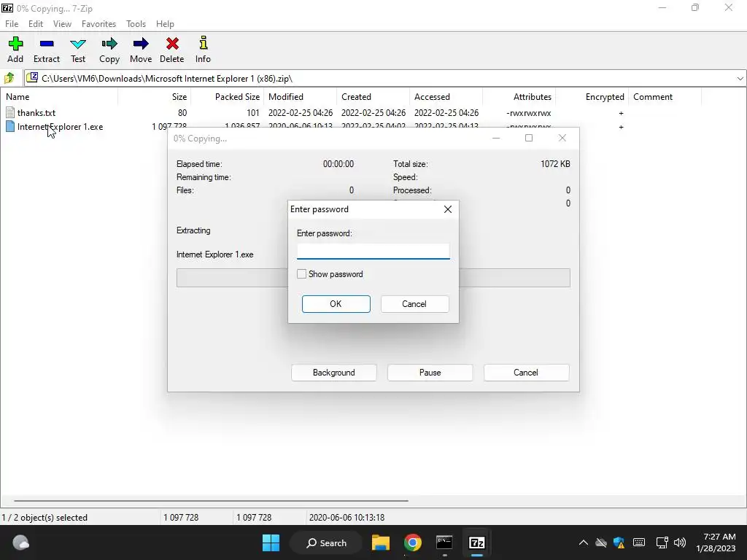Cancel the Enter password dialog
This screenshot has width=747, height=560.
[414, 304]
